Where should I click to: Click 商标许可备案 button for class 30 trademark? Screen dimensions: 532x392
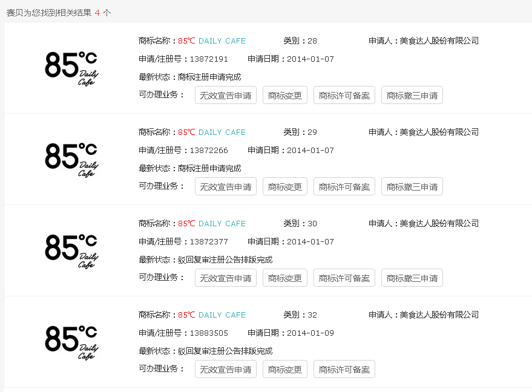coord(344,278)
